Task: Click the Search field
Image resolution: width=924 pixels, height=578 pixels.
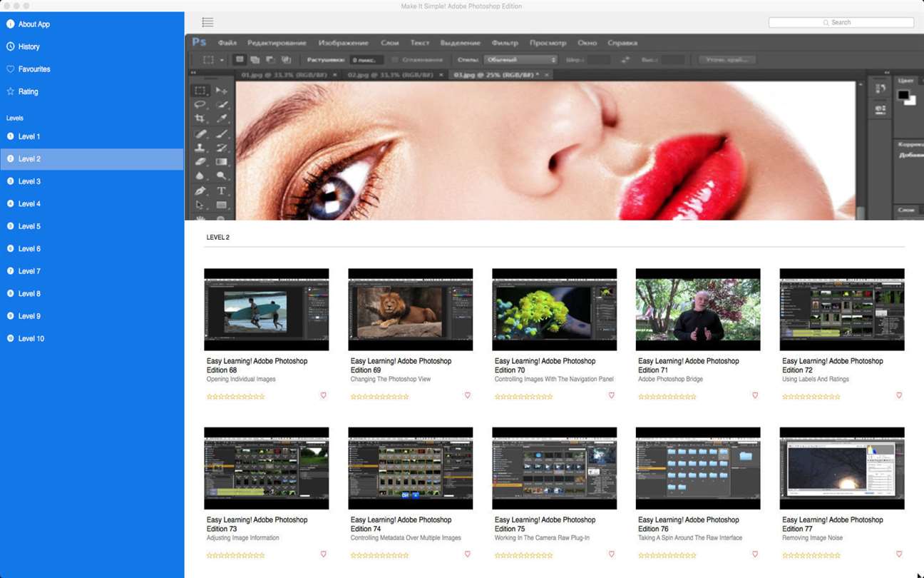Action: coord(841,23)
